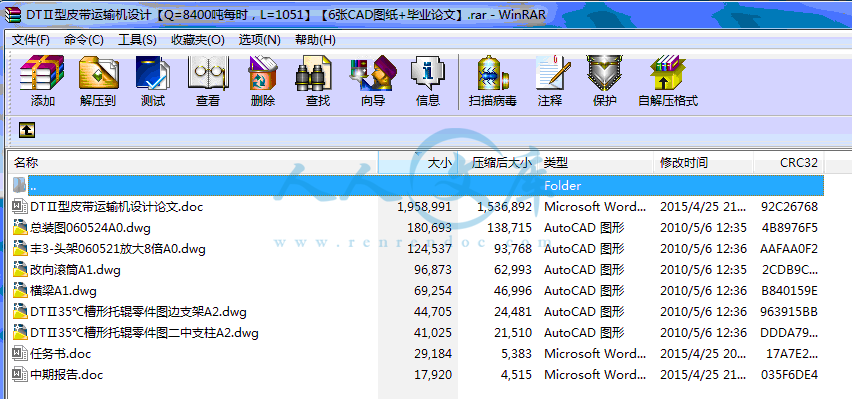Click the Word icon beside 中期报告.doc
The height and width of the screenshot is (399, 852).
point(20,375)
